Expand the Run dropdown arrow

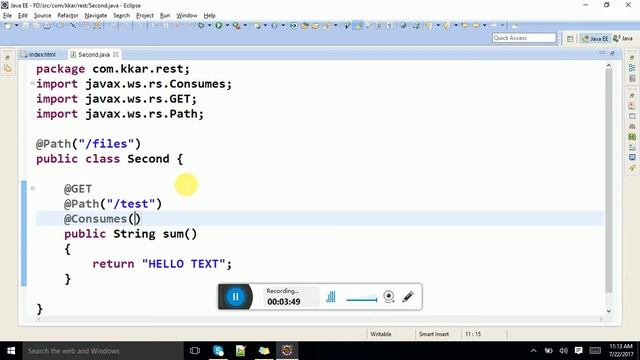pos(227,26)
